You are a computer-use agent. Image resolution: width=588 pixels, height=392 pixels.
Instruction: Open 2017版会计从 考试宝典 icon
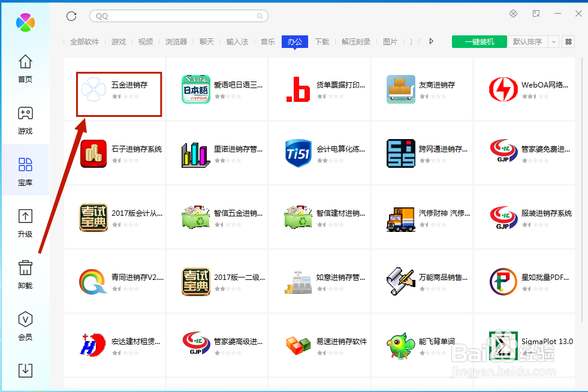tap(94, 218)
